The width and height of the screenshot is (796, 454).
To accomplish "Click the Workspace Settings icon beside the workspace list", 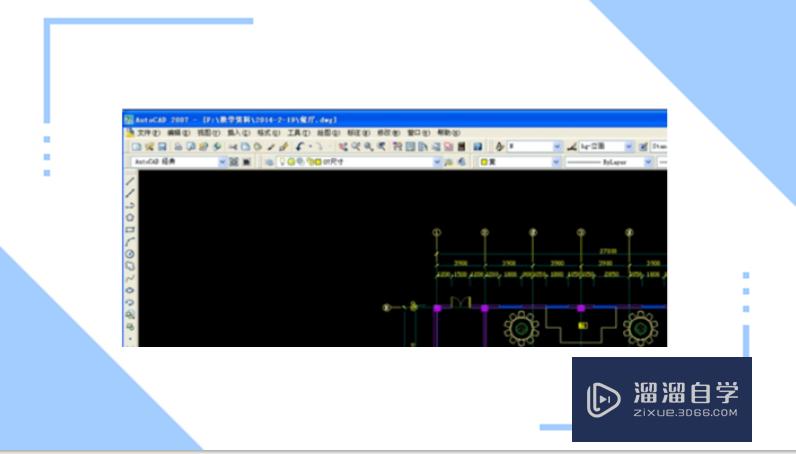I will tap(234, 162).
